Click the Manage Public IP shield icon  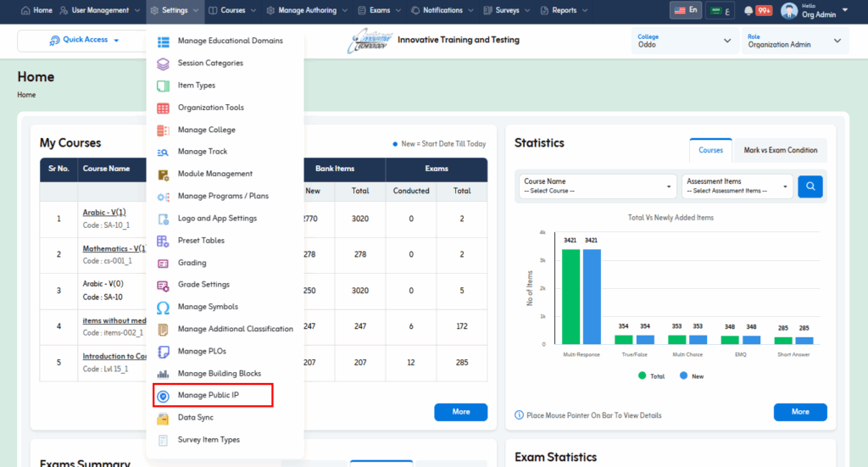[163, 396]
